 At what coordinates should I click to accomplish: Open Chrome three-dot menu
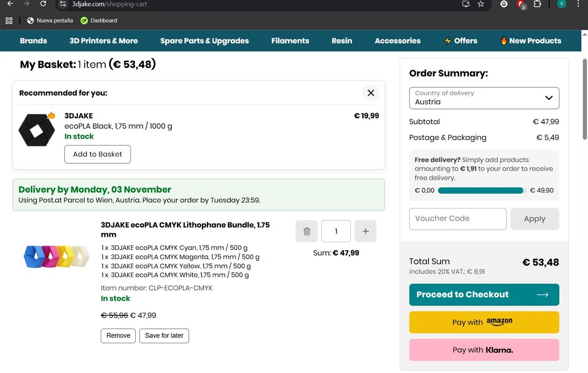[578, 4]
